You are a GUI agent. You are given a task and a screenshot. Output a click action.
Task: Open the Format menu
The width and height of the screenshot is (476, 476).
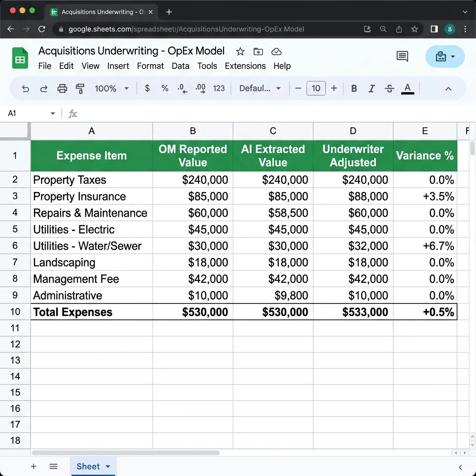pos(150,66)
